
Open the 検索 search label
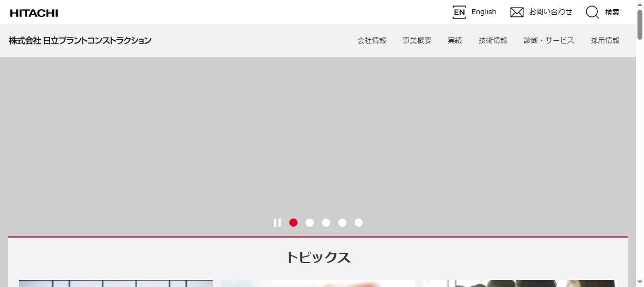pyautogui.click(x=612, y=13)
